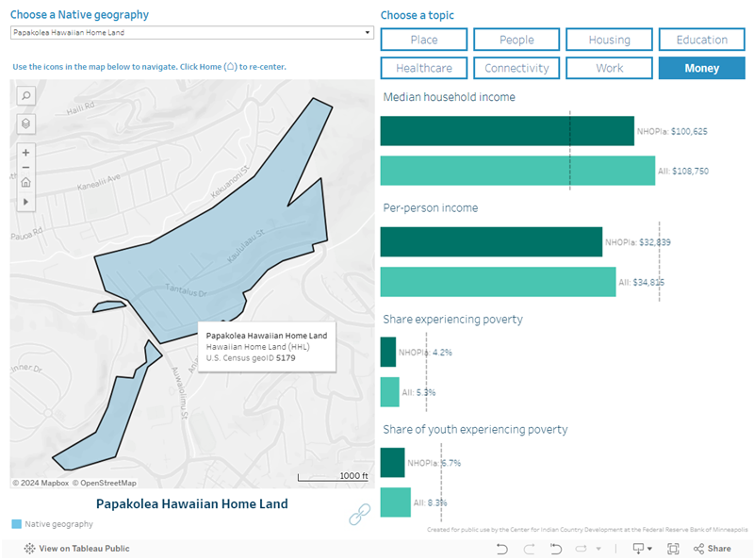Enter full screen mode
754x560 pixels.
(x=673, y=548)
